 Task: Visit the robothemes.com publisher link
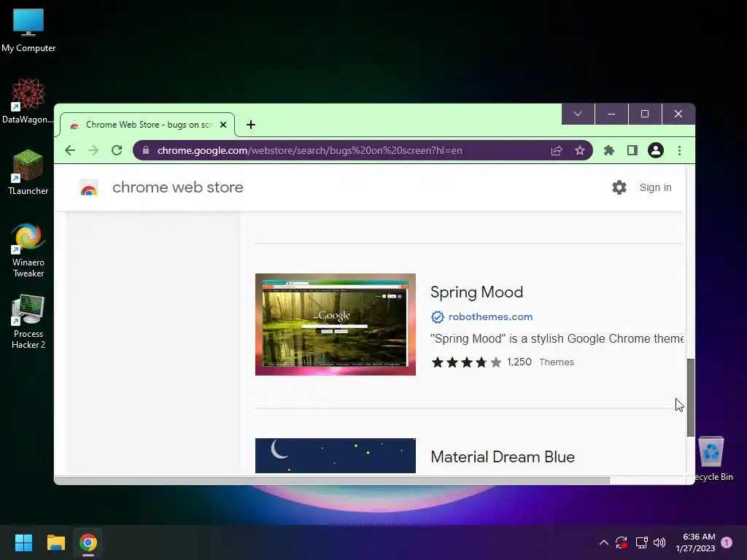(x=491, y=316)
